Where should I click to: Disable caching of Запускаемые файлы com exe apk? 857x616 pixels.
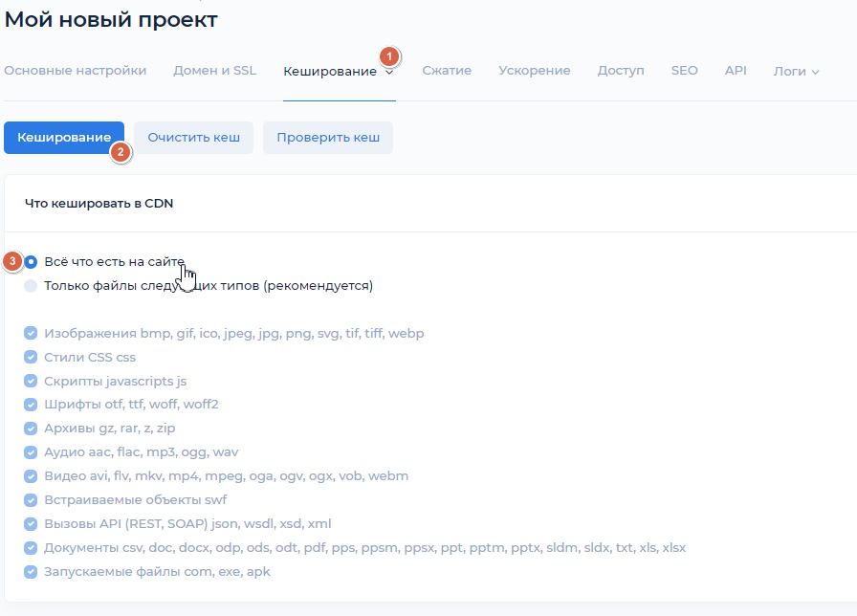[29, 571]
